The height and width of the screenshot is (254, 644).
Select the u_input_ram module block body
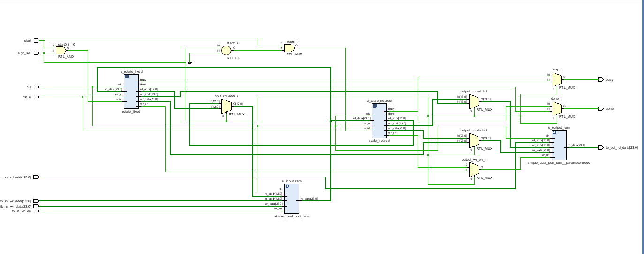click(292, 199)
